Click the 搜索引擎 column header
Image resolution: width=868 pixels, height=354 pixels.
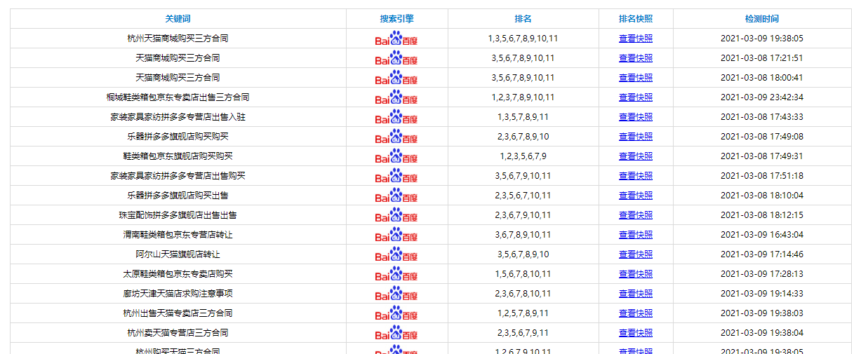coord(397,19)
